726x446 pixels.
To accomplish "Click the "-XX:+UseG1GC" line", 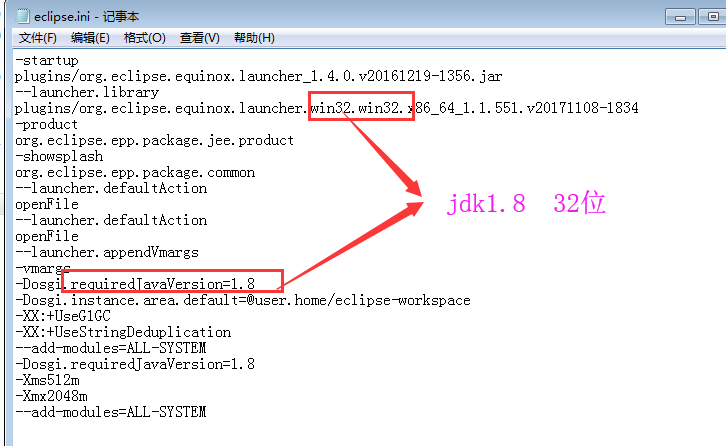I will tap(63, 316).
